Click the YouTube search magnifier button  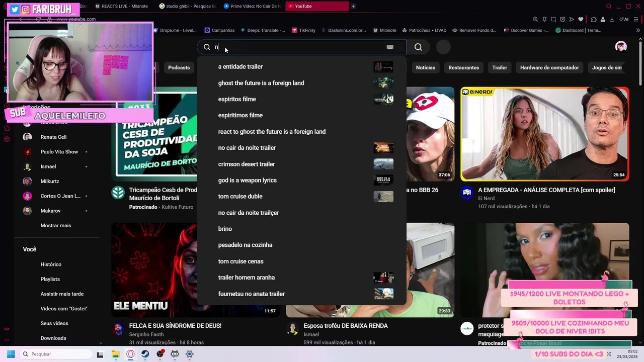(418, 47)
